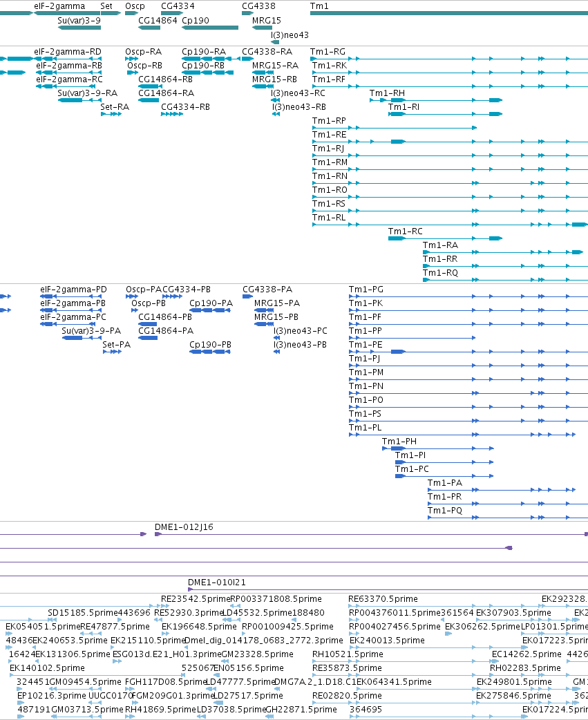Open transcript Oscp-RB
The image size is (588, 720).
pyautogui.click(x=144, y=66)
